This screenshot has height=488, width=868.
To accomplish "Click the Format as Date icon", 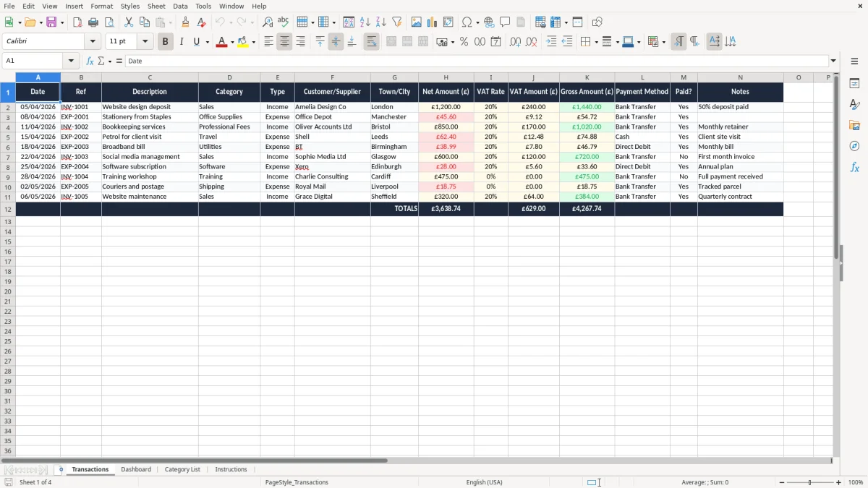I will coord(496,42).
